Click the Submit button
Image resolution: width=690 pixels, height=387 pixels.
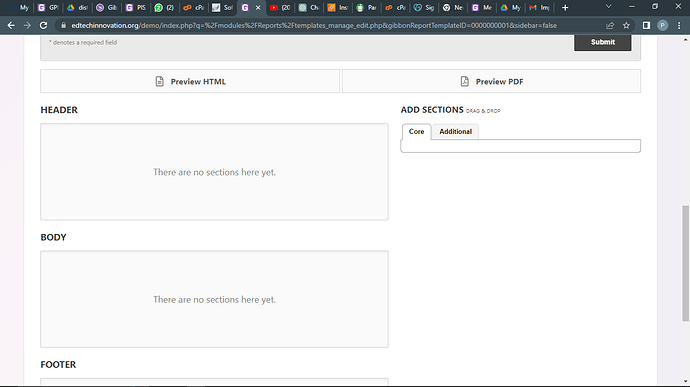(x=602, y=42)
